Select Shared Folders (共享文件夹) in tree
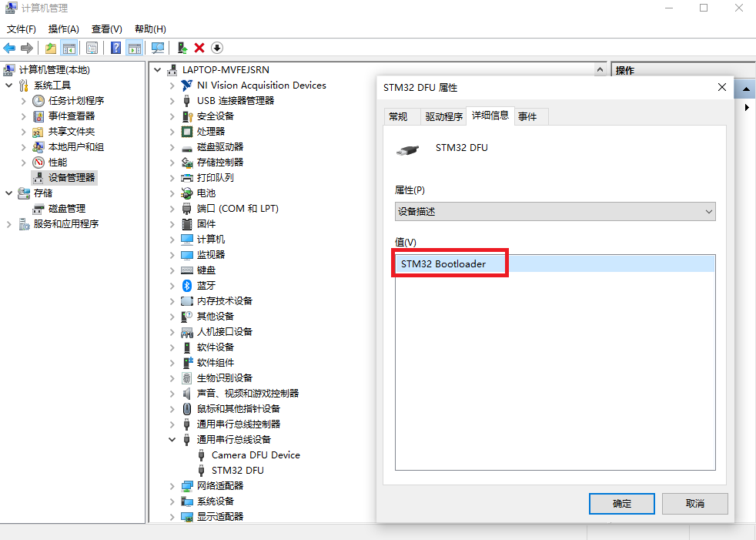756x540 pixels. (72, 131)
